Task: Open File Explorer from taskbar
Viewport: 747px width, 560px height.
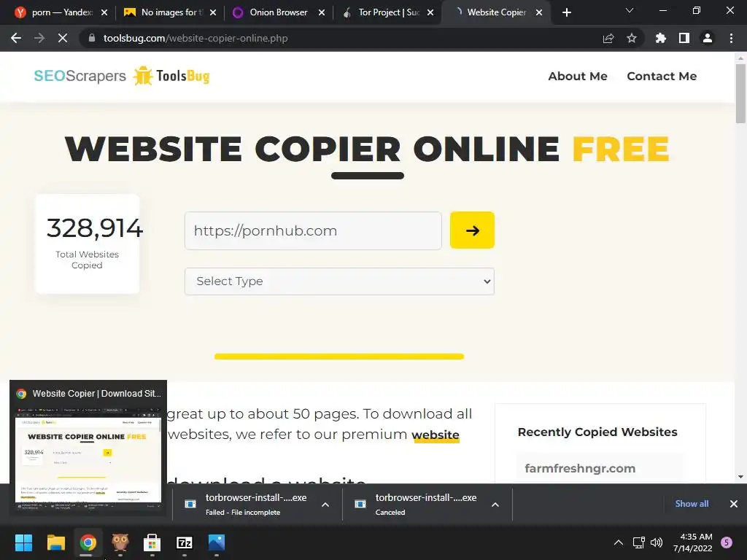Action: 55,542
